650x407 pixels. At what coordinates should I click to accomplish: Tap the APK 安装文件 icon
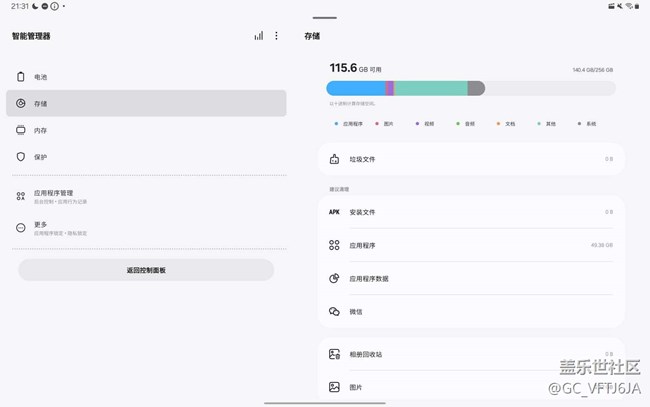point(334,212)
